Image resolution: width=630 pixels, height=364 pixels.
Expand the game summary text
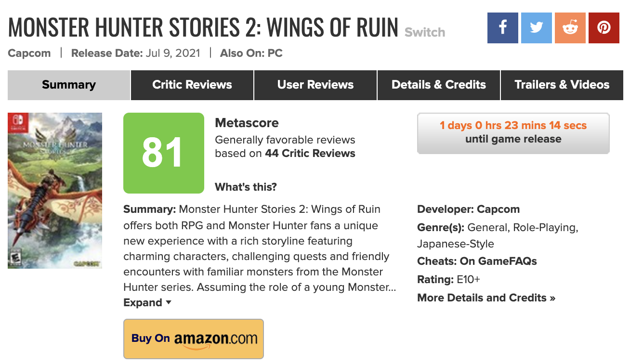[147, 303]
